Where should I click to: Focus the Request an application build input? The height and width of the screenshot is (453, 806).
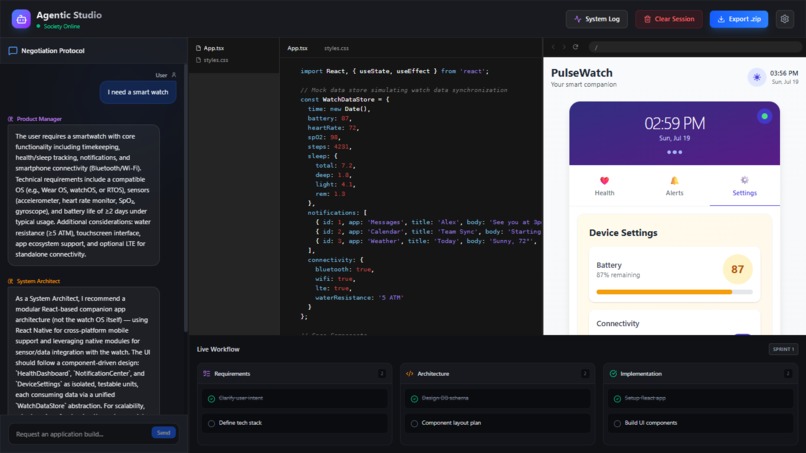pos(80,433)
